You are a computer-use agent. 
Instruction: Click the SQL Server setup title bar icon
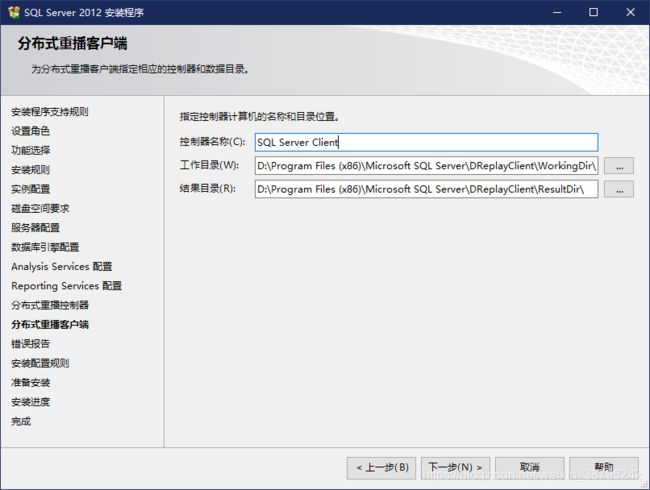(x=14, y=12)
